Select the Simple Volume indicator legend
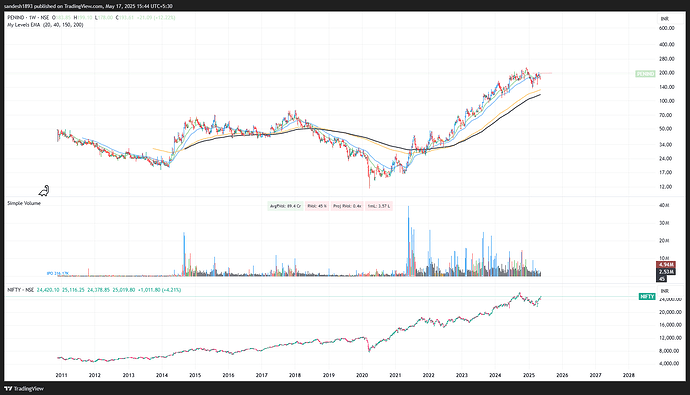The height and width of the screenshot is (395, 690). pos(24,203)
